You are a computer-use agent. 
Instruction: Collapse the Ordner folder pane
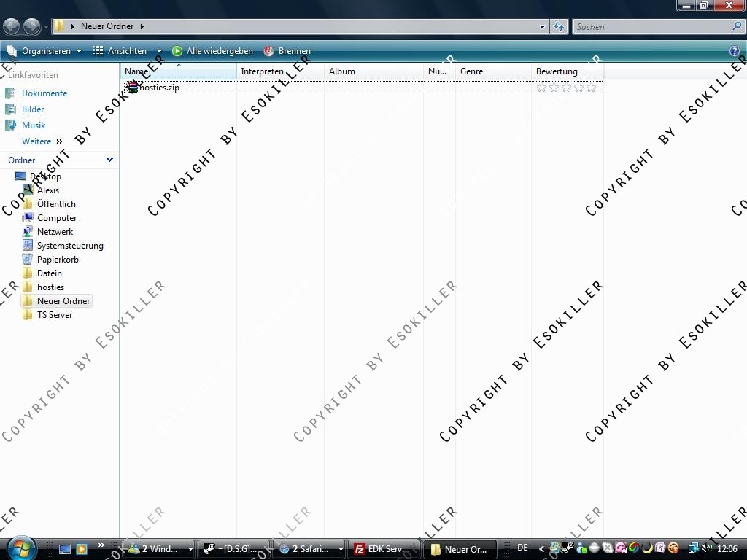[x=109, y=160]
